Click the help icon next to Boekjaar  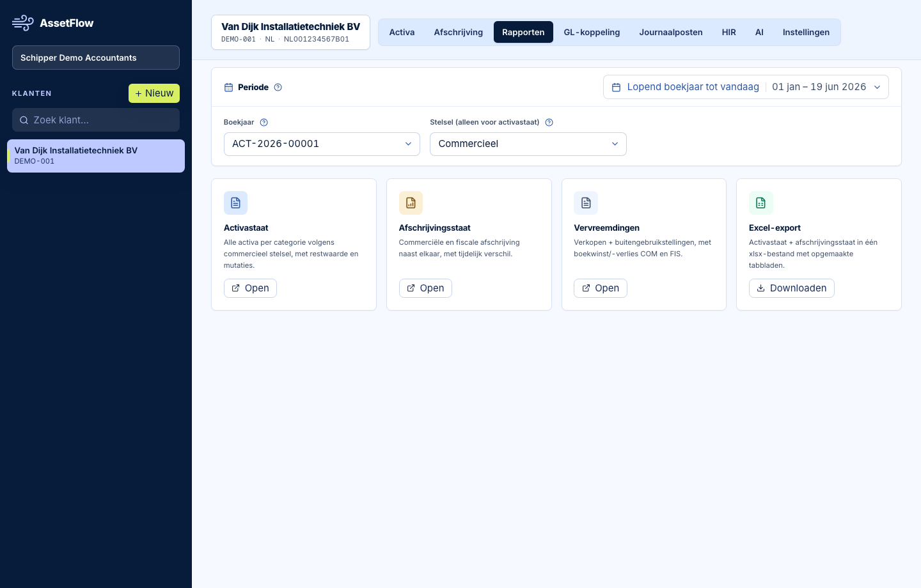click(x=264, y=122)
